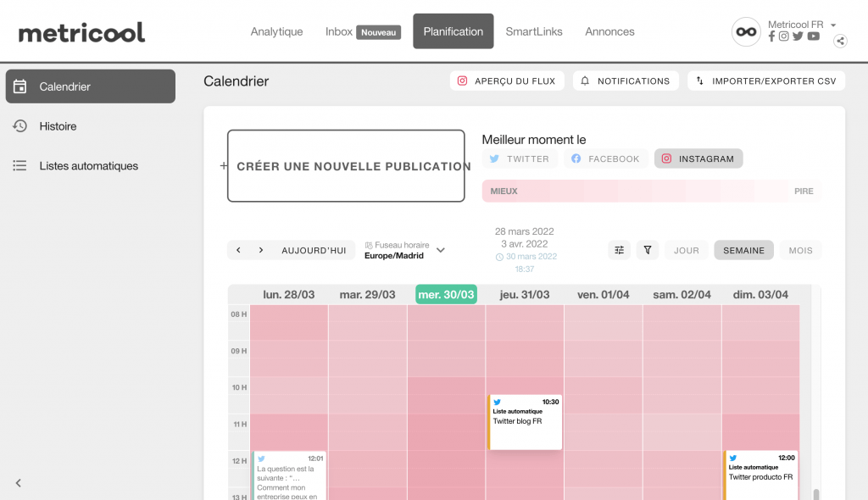Select Calendrier in the sidebar

90,86
